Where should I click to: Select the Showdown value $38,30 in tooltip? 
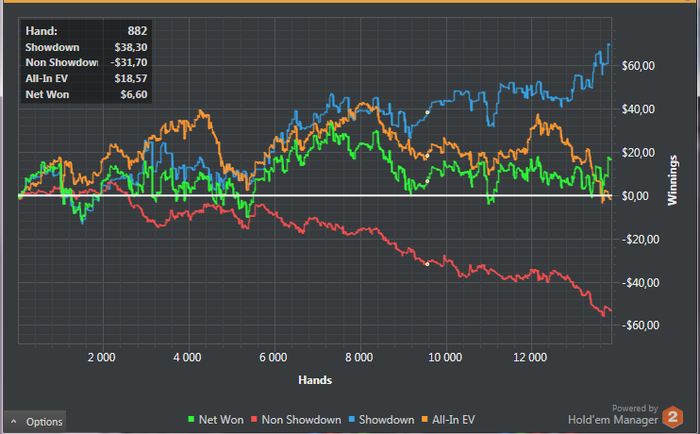coord(131,47)
